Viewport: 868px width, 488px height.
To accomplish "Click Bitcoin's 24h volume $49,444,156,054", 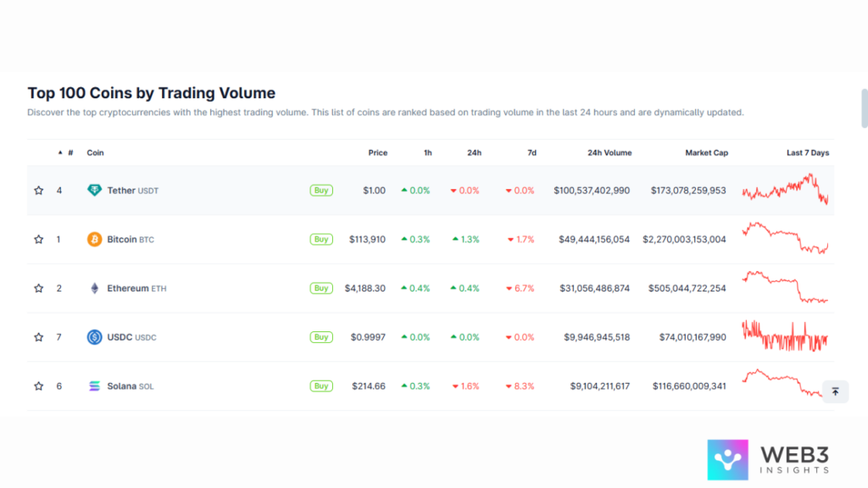I will (594, 240).
